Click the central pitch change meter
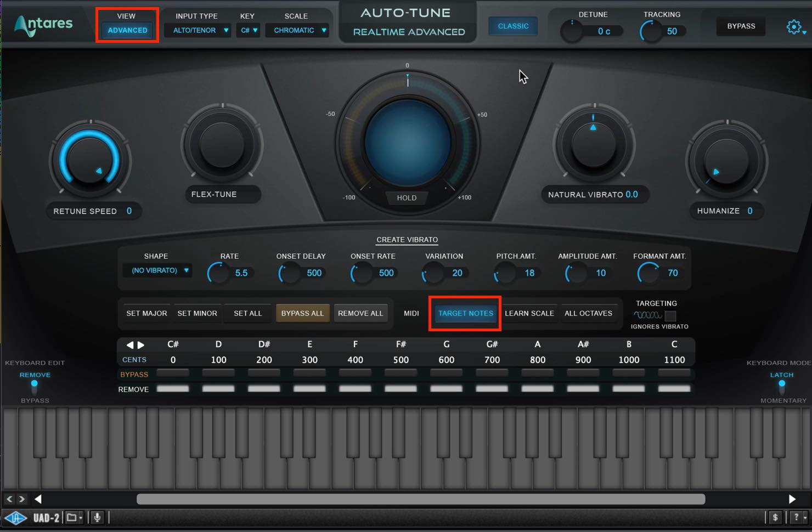The image size is (812, 532). click(407, 143)
